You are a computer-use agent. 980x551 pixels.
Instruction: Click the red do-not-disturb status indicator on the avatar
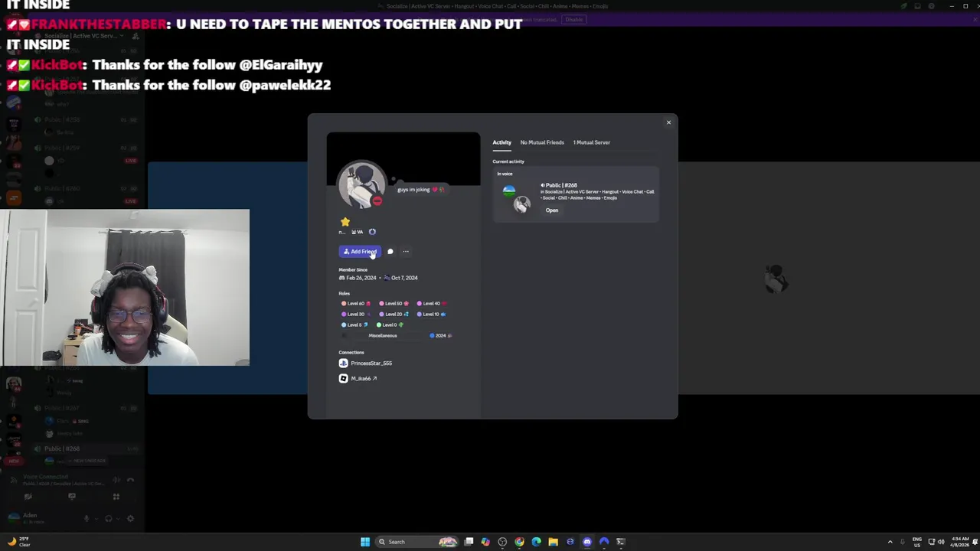click(x=377, y=201)
